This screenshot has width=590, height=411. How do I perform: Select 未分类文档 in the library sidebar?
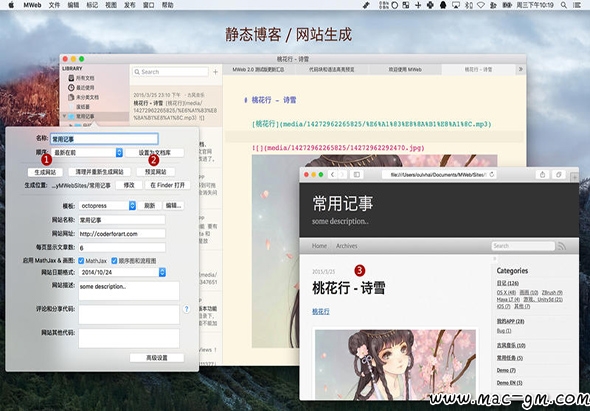[x=84, y=97]
